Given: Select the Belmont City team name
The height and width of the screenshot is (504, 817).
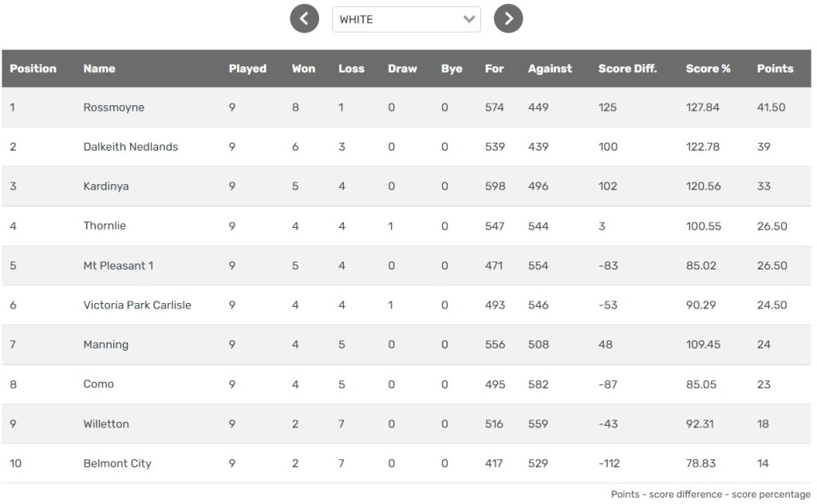Looking at the screenshot, I should (x=117, y=463).
